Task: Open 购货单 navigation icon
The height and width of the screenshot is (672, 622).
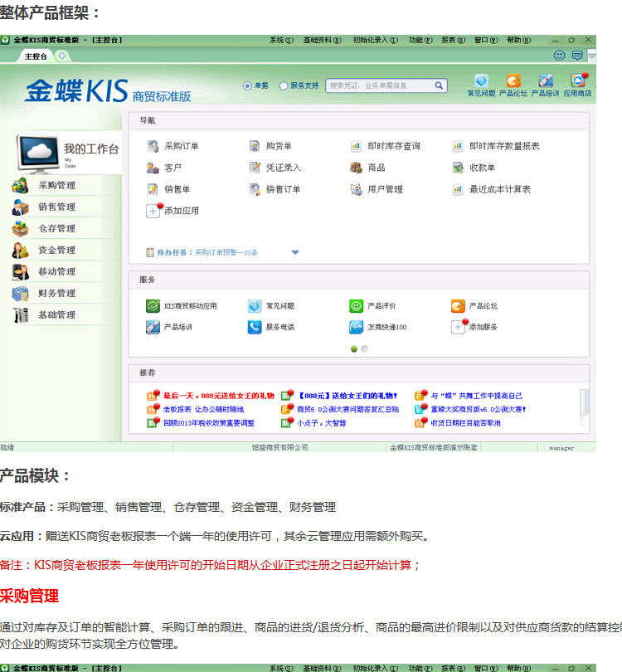Action: coord(255,146)
